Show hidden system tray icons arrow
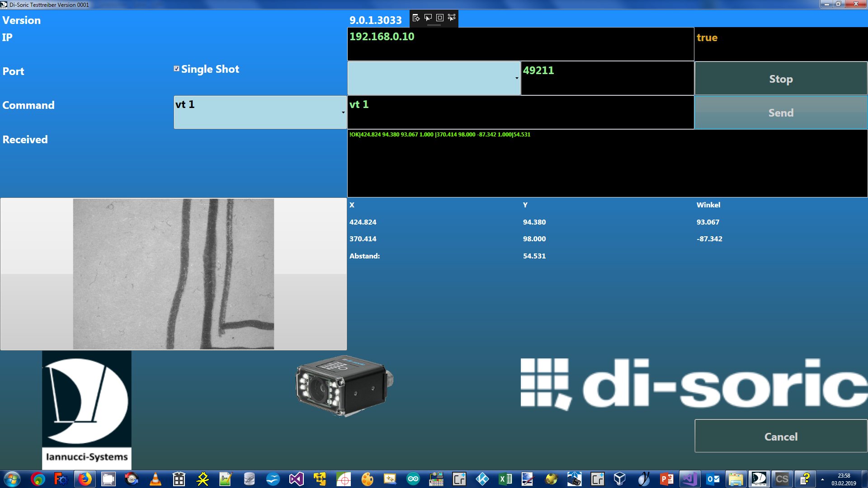Screen dimensions: 868x488 click(x=822, y=479)
